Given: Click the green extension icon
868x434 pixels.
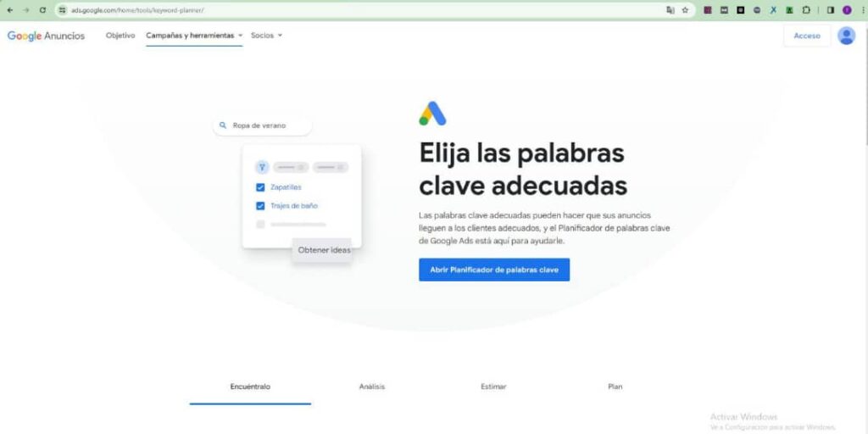Looking at the screenshot, I should click(x=790, y=10).
